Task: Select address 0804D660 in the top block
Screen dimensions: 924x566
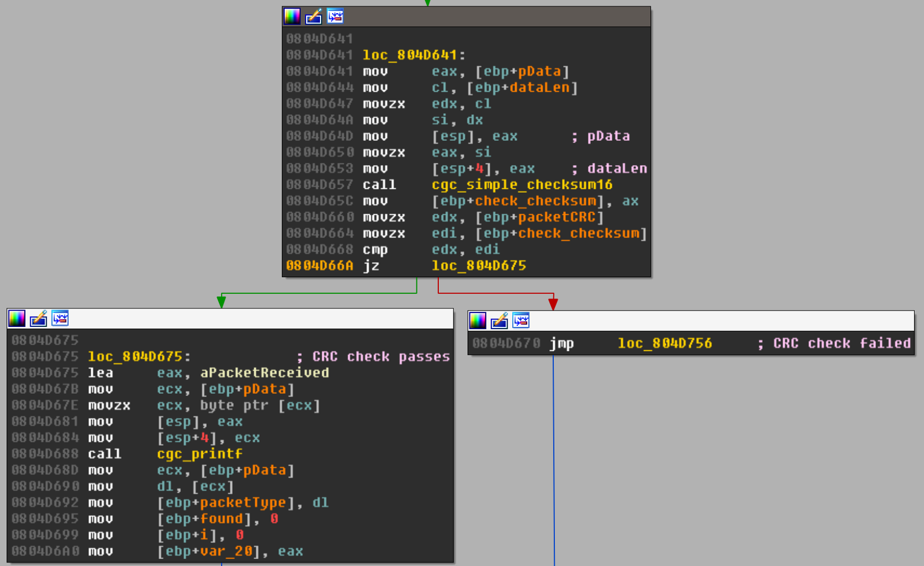Action: 319,217
